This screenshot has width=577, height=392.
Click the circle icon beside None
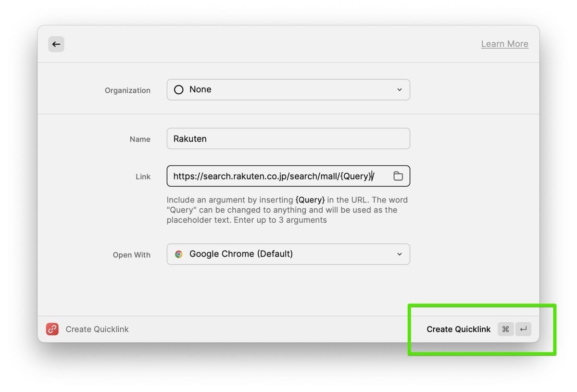point(179,89)
